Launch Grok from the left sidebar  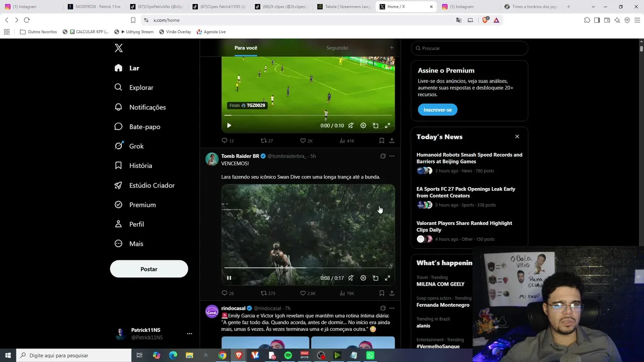tap(129, 146)
